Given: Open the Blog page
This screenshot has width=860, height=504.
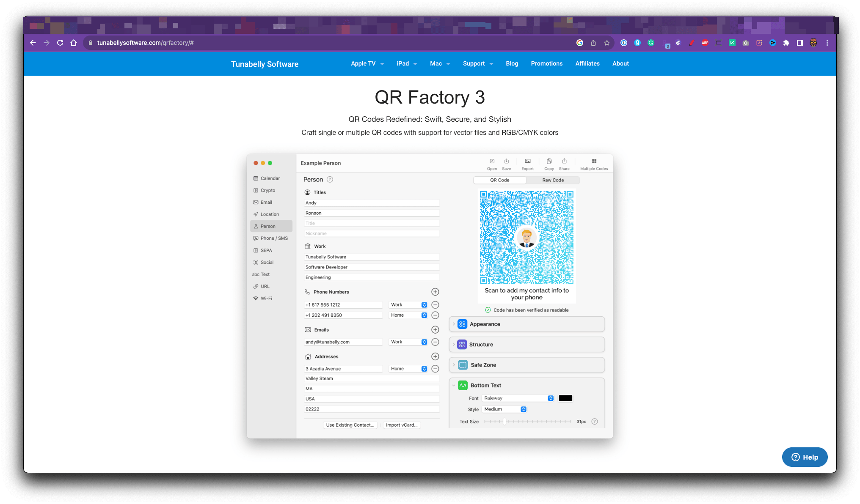Looking at the screenshot, I should 512,63.
